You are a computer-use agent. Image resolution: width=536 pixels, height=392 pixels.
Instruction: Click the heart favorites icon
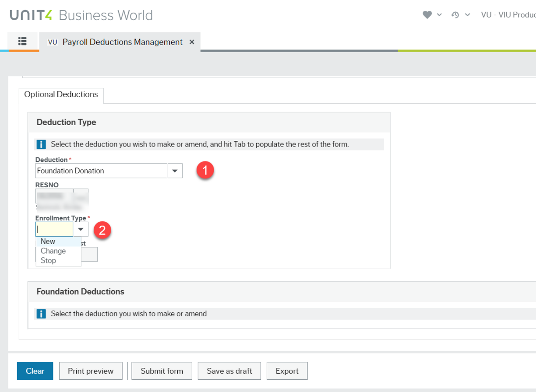point(427,15)
